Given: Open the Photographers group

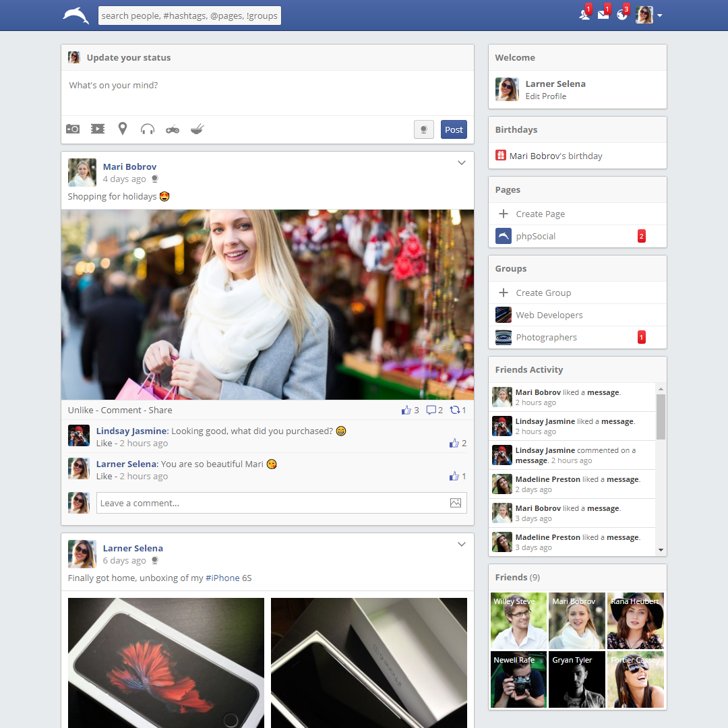Looking at the screenshot, I should point(545,337).
